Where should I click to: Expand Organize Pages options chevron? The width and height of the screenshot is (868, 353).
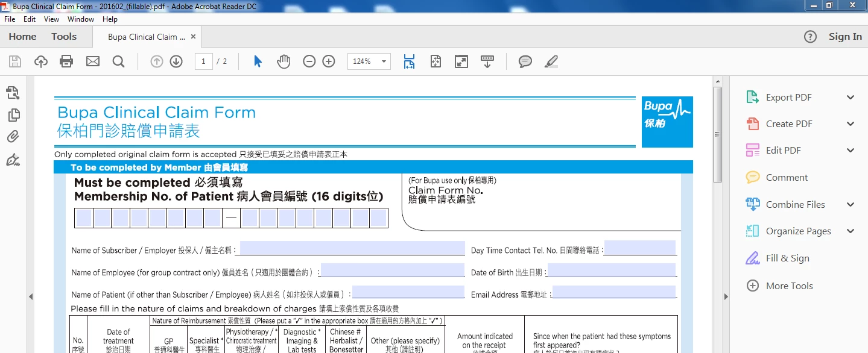[851, 231]
